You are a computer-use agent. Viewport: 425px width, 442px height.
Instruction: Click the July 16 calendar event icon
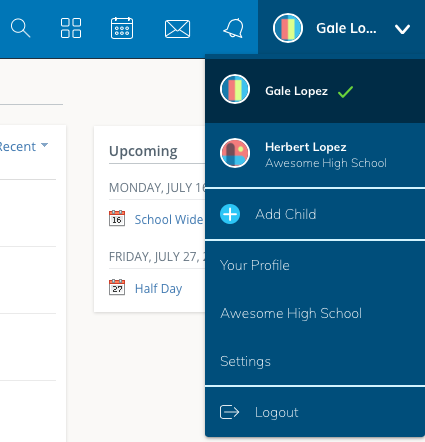117,218
